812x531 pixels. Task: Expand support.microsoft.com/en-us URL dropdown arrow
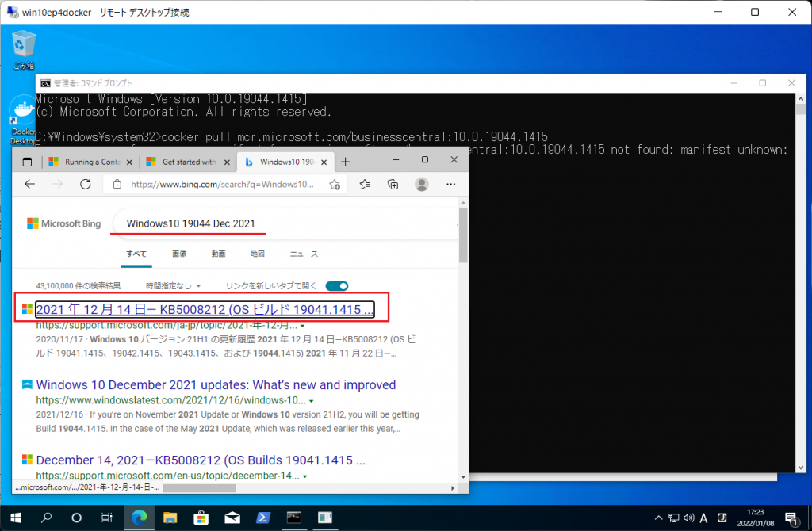coord(305,476)
